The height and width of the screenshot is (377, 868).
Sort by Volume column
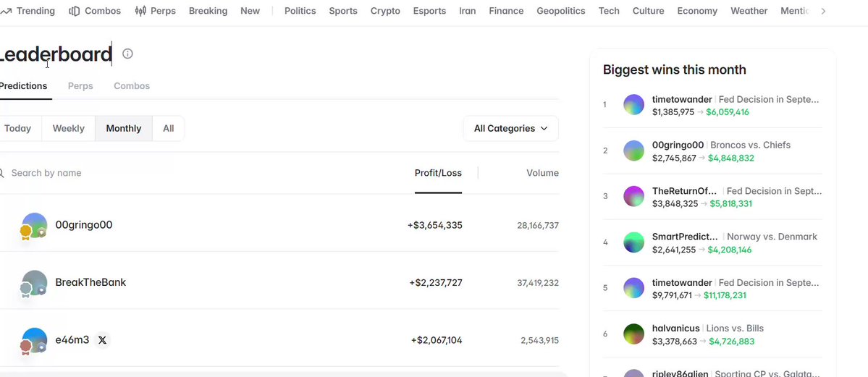(542, 173)
